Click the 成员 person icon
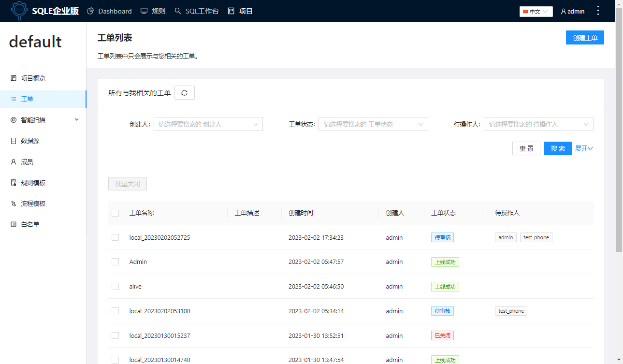Viewport: 623px width, 364px height. coord(14,162)
